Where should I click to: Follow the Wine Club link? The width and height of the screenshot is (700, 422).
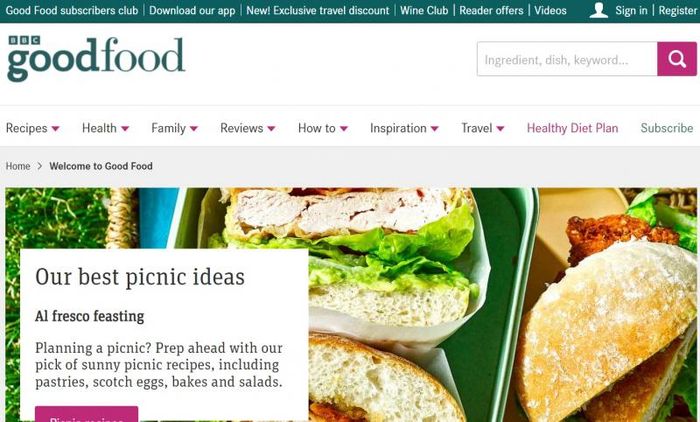(424, 10)
